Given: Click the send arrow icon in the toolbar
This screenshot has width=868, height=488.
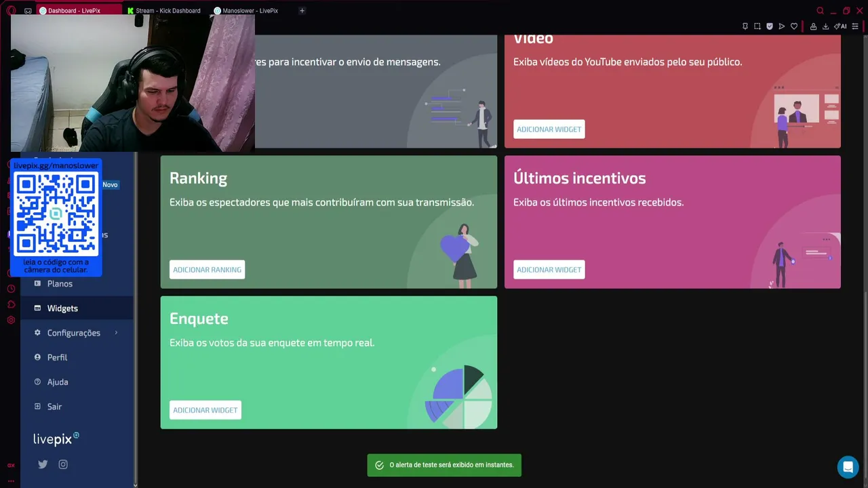Looking at the screenshot, I should click(782, 26).
